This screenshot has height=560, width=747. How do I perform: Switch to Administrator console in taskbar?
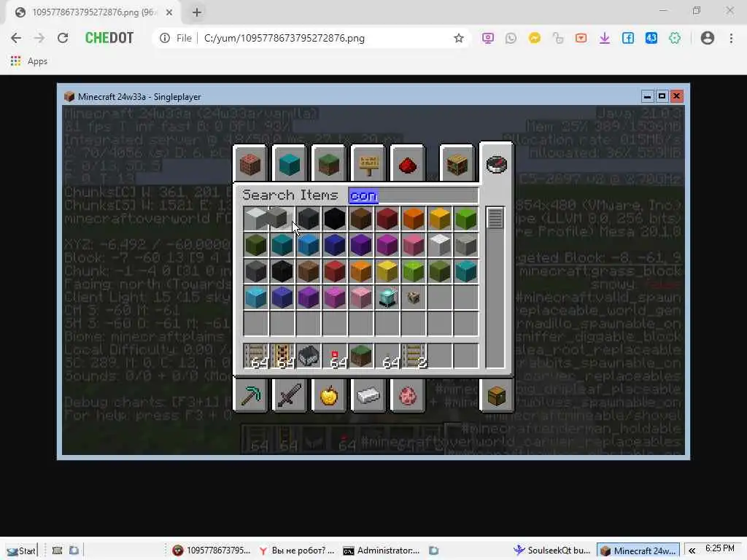coord(381,551)
